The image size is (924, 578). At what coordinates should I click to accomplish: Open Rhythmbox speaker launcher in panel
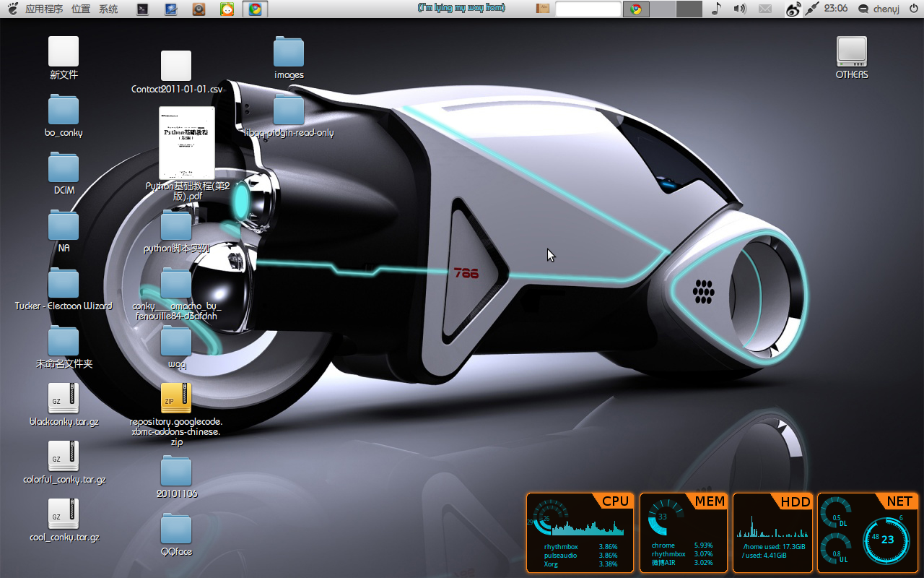[x=199, y=9]
